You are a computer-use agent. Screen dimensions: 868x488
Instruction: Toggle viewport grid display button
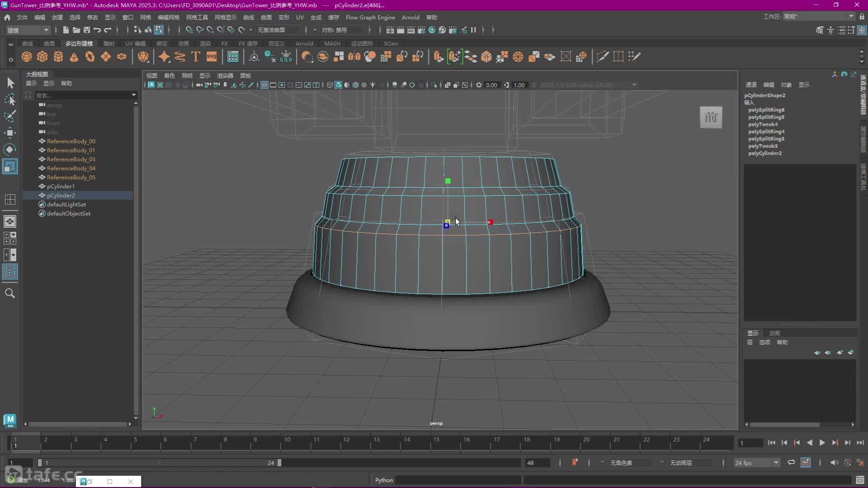[264, 85]
